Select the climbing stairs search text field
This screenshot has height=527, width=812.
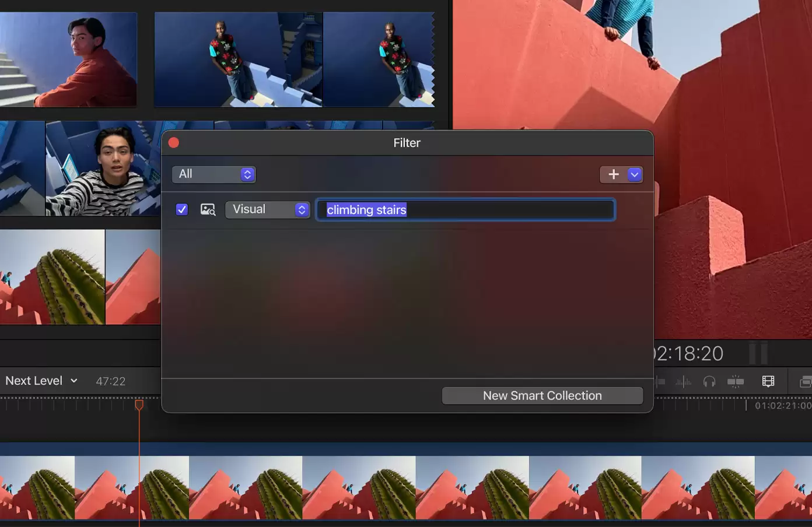tap(465, 209)
